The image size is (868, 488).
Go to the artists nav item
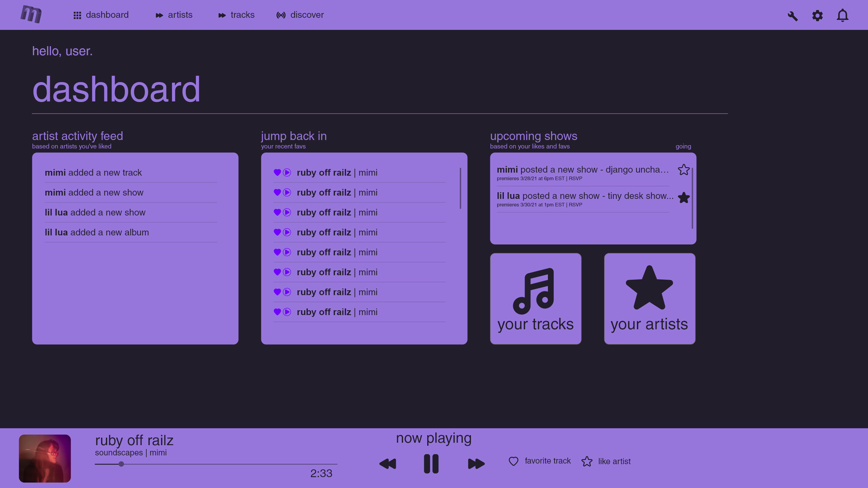pos(174,15)
